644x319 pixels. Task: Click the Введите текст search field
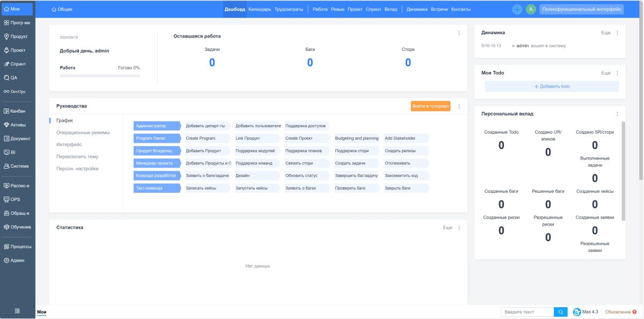pos(528,312)
